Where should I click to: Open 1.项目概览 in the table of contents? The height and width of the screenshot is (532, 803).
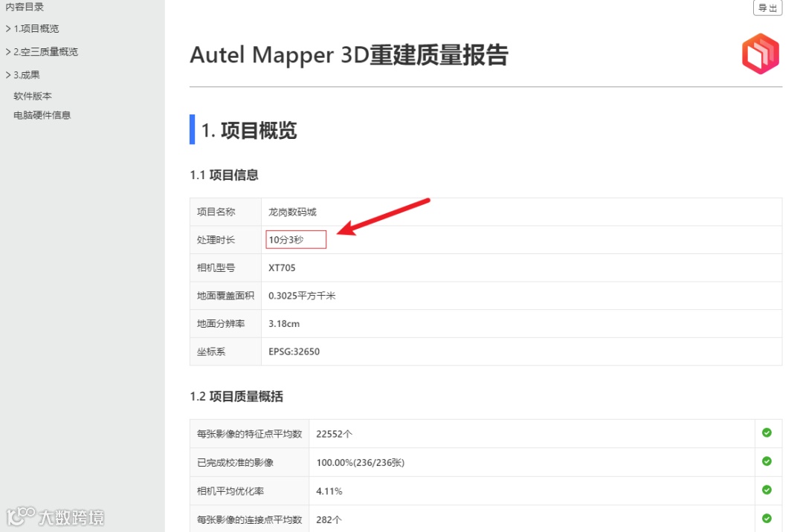[x=36, y=29]
